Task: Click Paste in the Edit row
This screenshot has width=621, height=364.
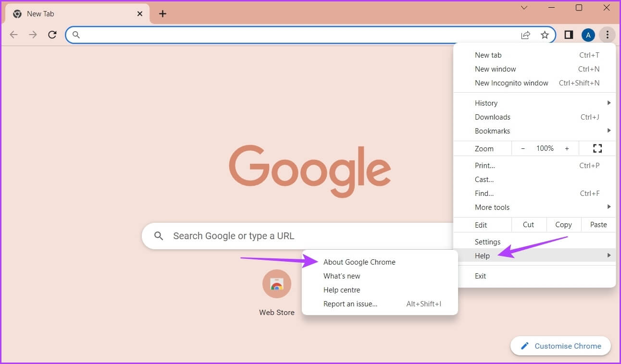Action: (x=598, y=224)
